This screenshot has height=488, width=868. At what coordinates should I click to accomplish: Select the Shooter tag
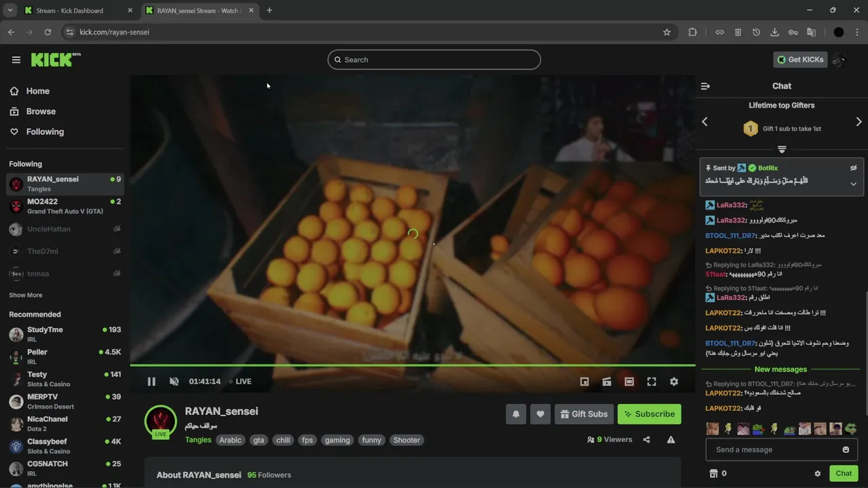point(407,441)
